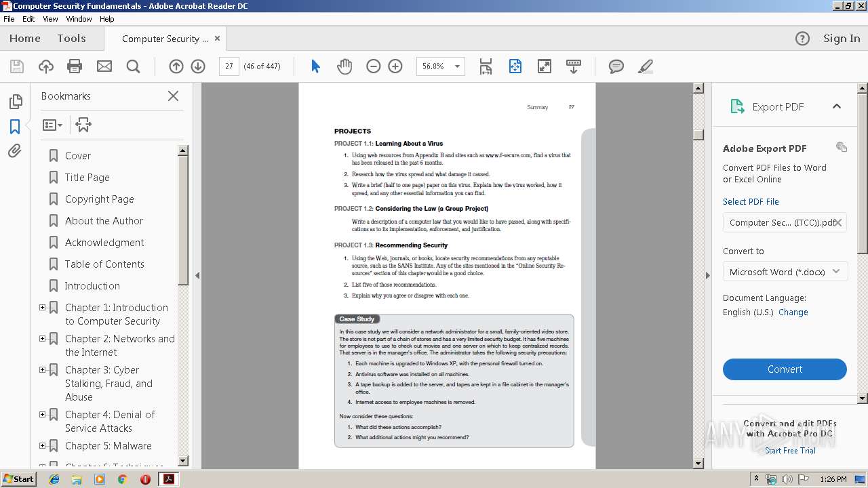Click the taskbar clock 1:26 PM

tap(833, 479)
